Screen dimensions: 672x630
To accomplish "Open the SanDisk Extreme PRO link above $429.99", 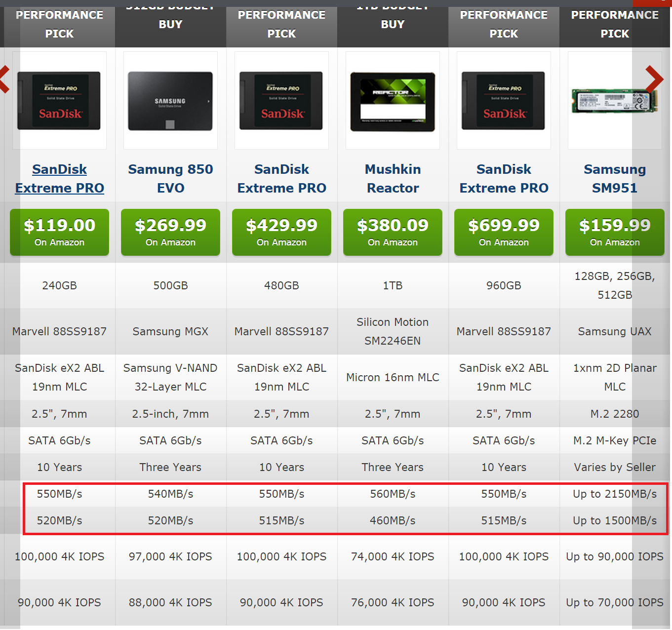I will (281, 179).
